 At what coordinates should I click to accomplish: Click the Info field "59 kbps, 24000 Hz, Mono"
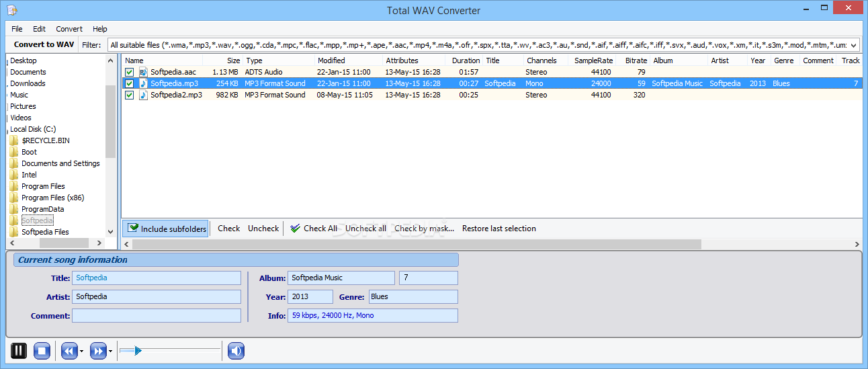click(373, 315)
